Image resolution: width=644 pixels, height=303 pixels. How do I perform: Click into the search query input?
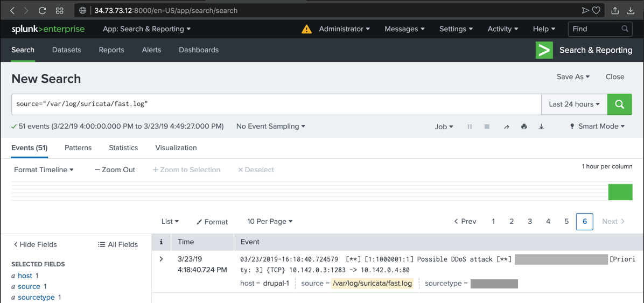point(276,104)
